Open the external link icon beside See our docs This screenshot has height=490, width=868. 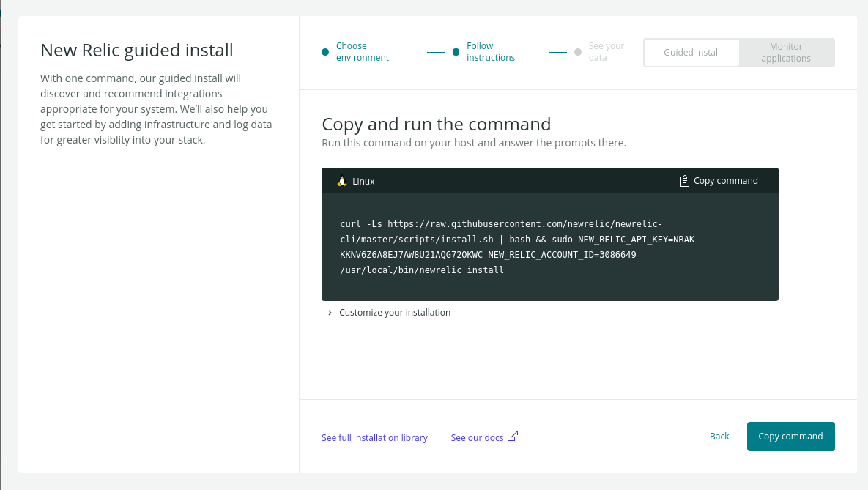pos(513,437)
